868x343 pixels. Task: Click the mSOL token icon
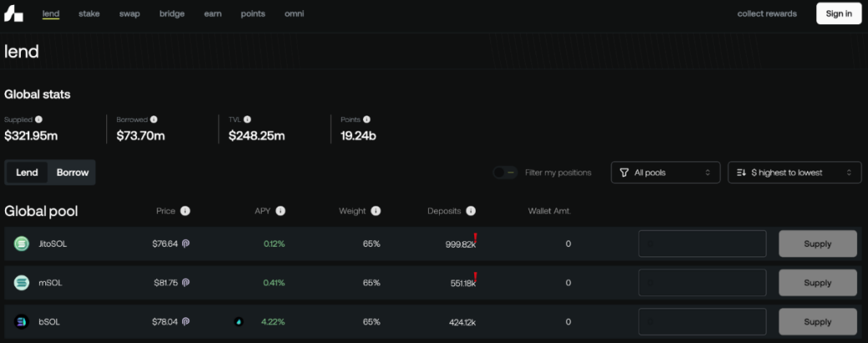pyautogui.click(x=22, y=283)
